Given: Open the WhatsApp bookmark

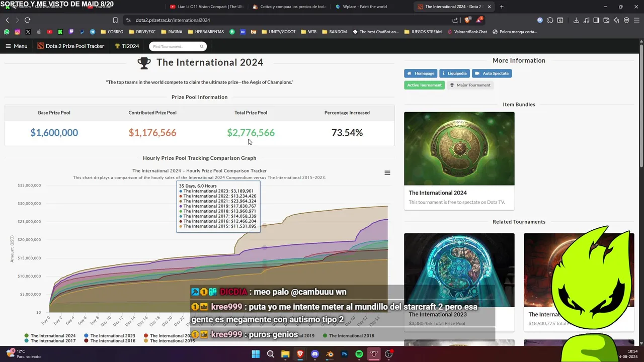Looking at the screenshot, I should tap(7, 32).
